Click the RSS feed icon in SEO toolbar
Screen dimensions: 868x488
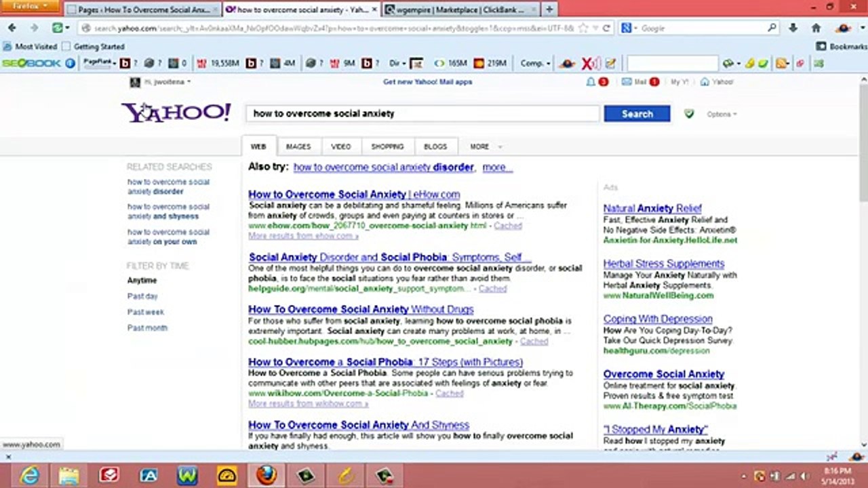coord(781,63)
